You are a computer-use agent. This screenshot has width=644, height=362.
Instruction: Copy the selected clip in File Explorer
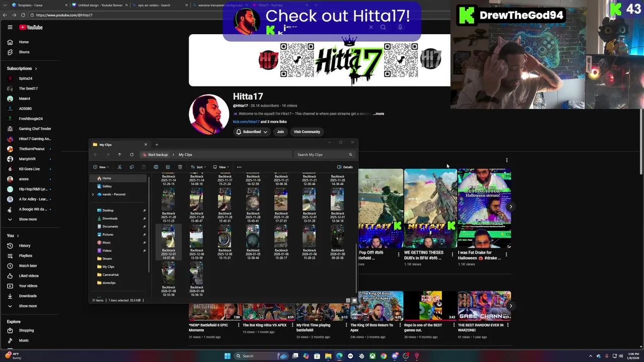132,167
